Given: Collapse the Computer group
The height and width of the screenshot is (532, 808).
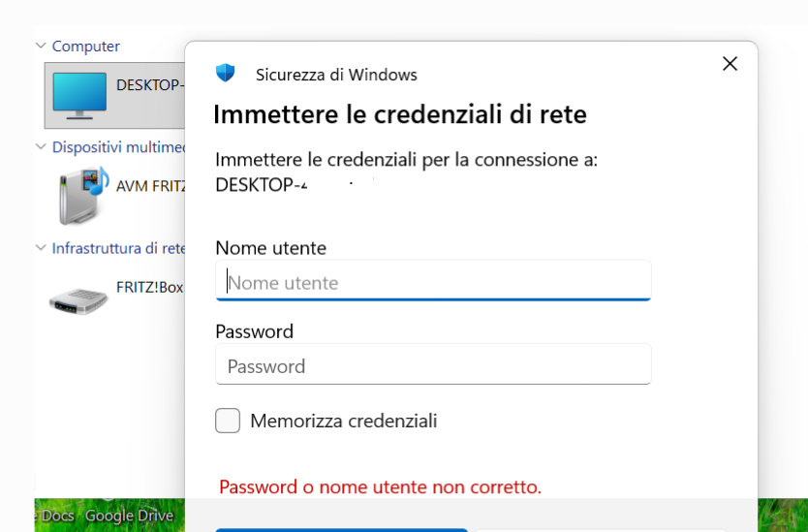Looking at the screenshot, I should pyautogui.click(x=41, y=46).
